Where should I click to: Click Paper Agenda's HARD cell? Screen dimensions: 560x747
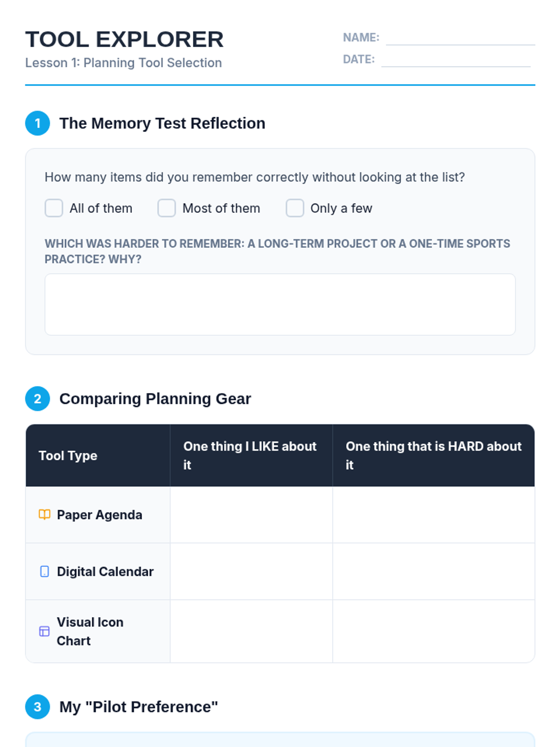point(434,514)
